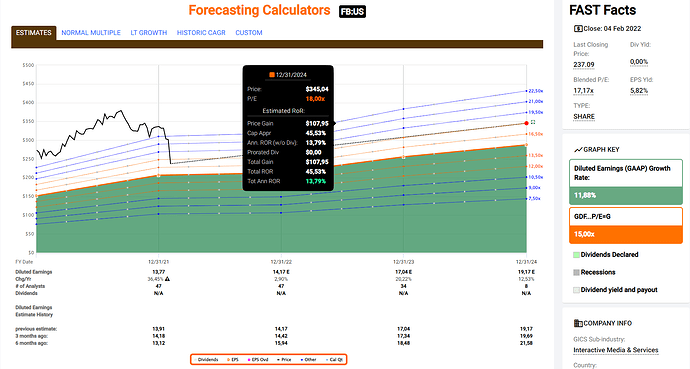
Task: Click the EPS Yld value 5,82%
Action: click(639, 91)
